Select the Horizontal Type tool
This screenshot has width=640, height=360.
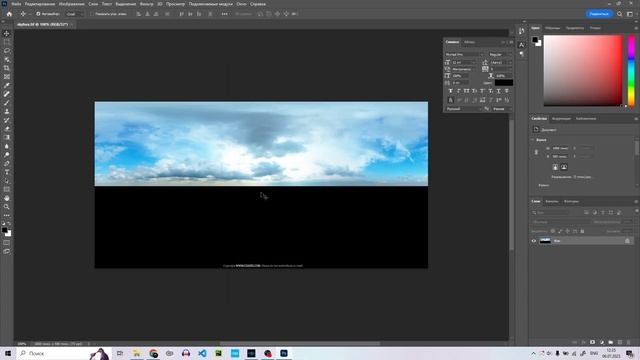7,172
